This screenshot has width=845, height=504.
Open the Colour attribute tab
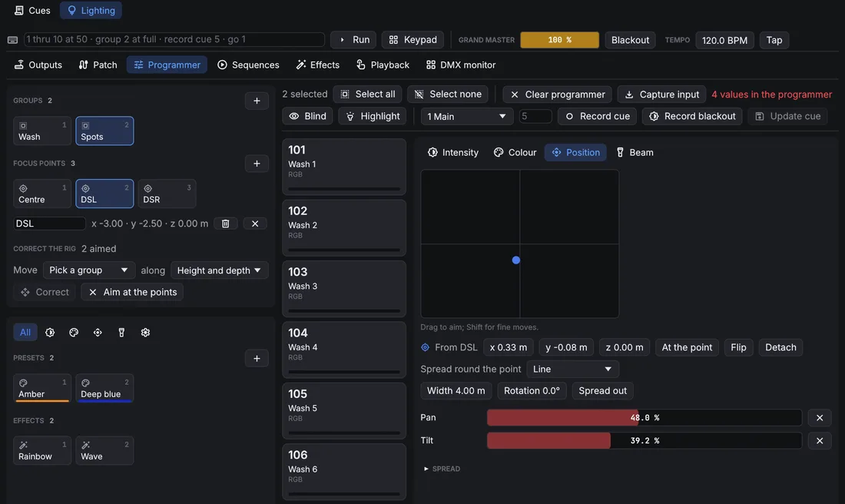click(515, 153)
